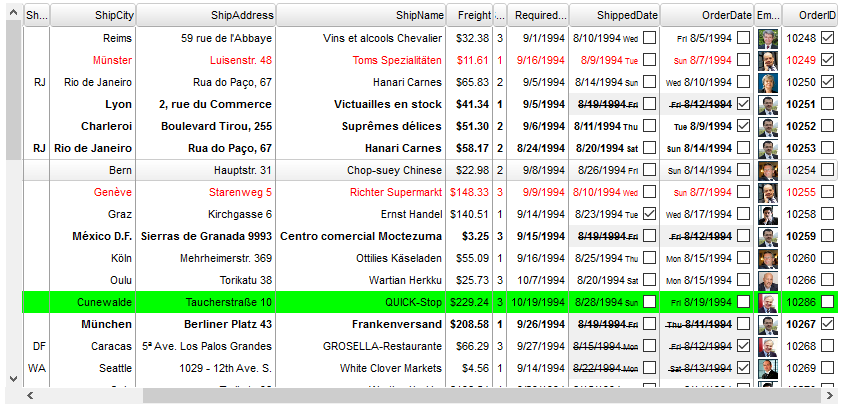This screenshot has width=842, height=408.
Task: Click the vertical scrollbar up arrow
Action: (x=13, y=12)
